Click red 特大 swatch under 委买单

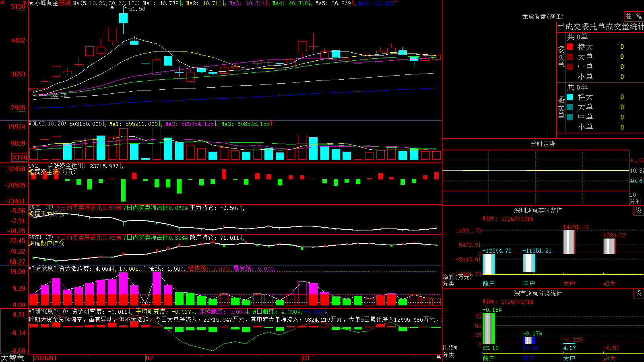(570, 47)
